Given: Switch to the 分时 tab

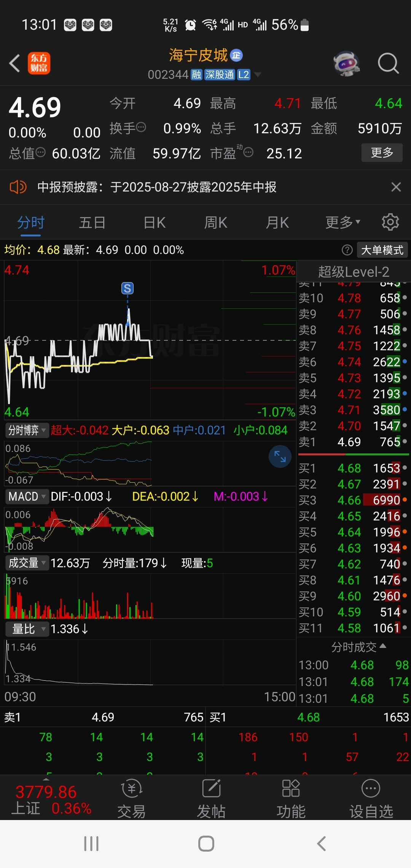Looking at the screenshot, I should pos(31,222).
